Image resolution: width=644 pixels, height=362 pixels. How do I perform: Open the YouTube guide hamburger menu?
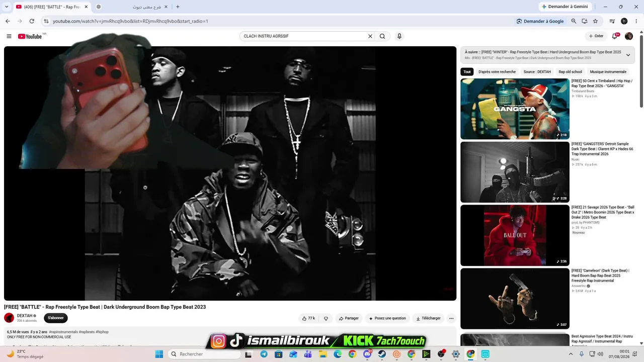(9, 36)
